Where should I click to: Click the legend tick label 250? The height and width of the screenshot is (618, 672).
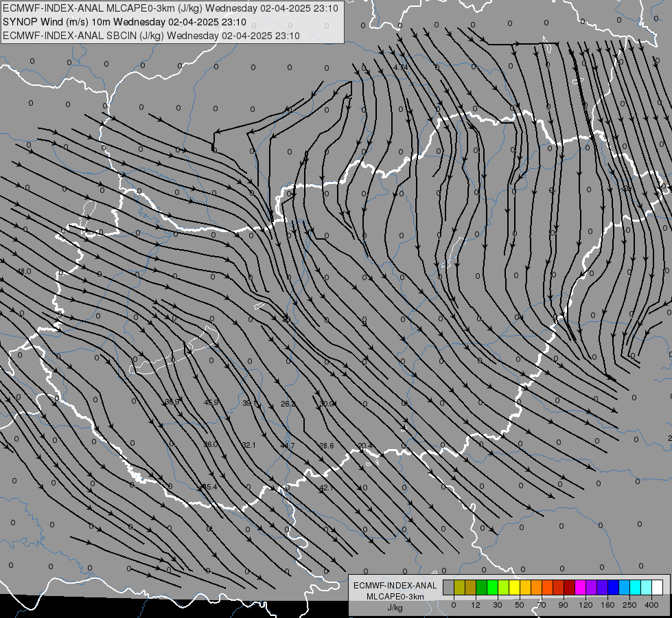click(629, 605)
